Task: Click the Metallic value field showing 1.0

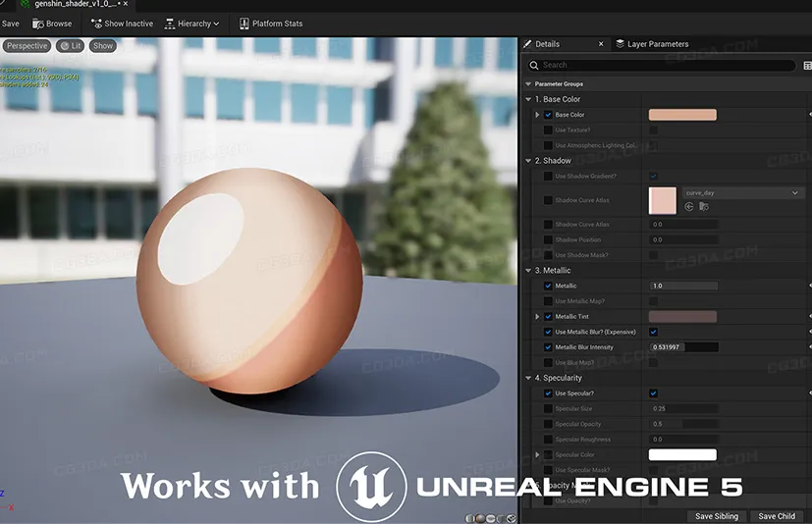Action: pyautogui.click(x=683, y=286)
